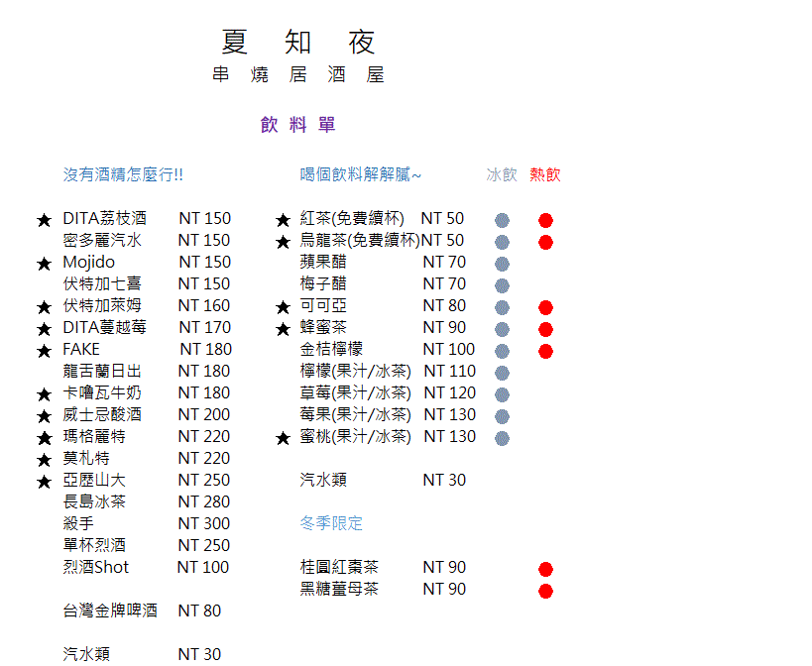Select the red hot-drink dot for 紅茶

click(545, 220)
